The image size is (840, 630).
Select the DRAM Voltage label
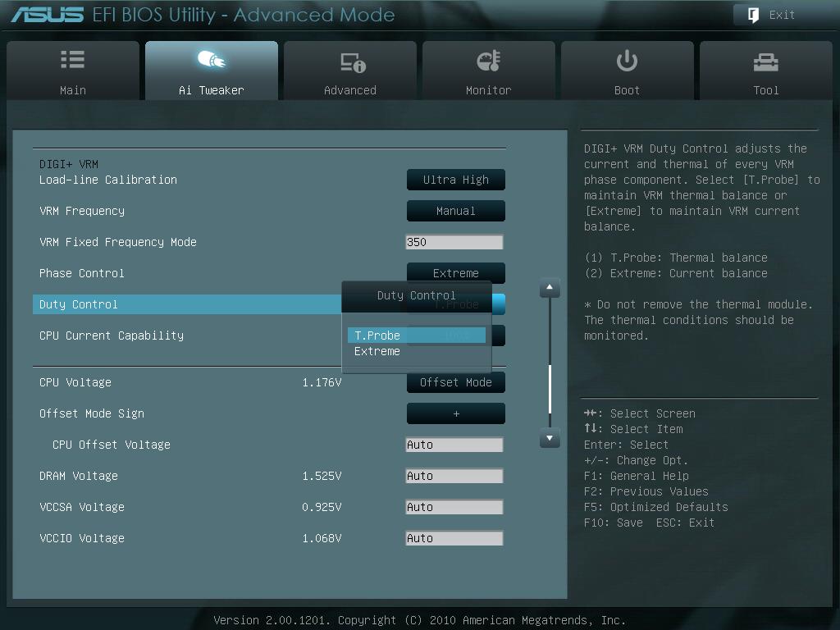click(x=79, y=476)
